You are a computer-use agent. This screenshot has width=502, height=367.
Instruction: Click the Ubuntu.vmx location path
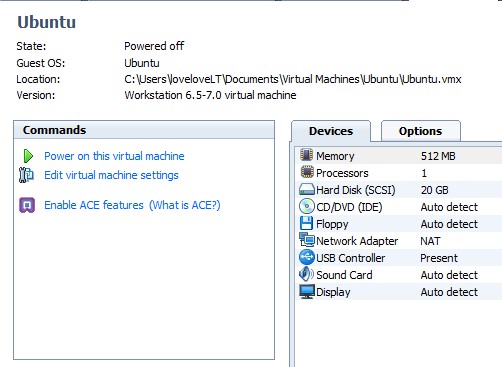[x=293, y=79]
